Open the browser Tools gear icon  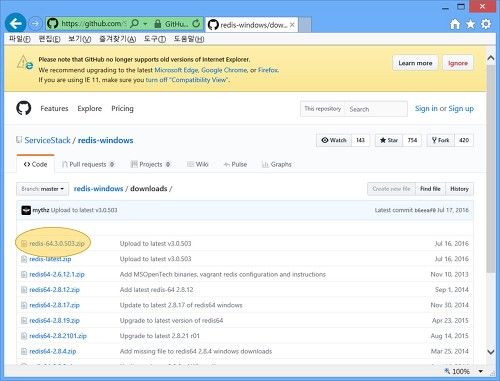(x=486, y=24)
